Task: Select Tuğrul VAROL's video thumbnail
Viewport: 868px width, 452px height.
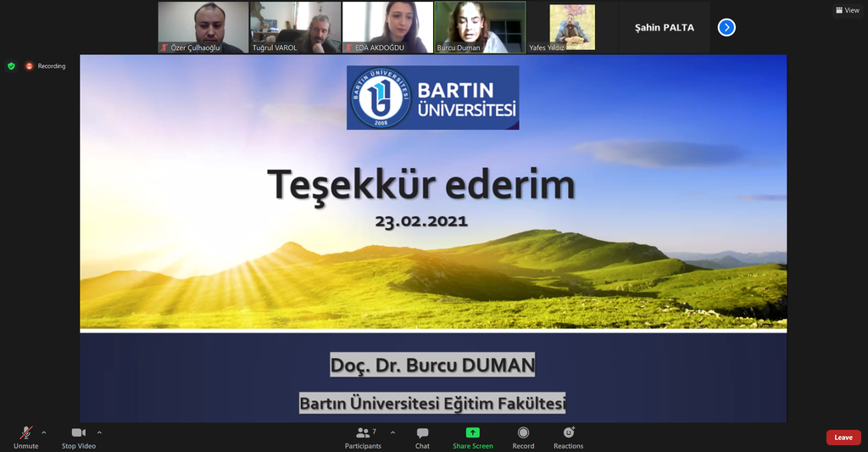Action: [x=296, y=27]
